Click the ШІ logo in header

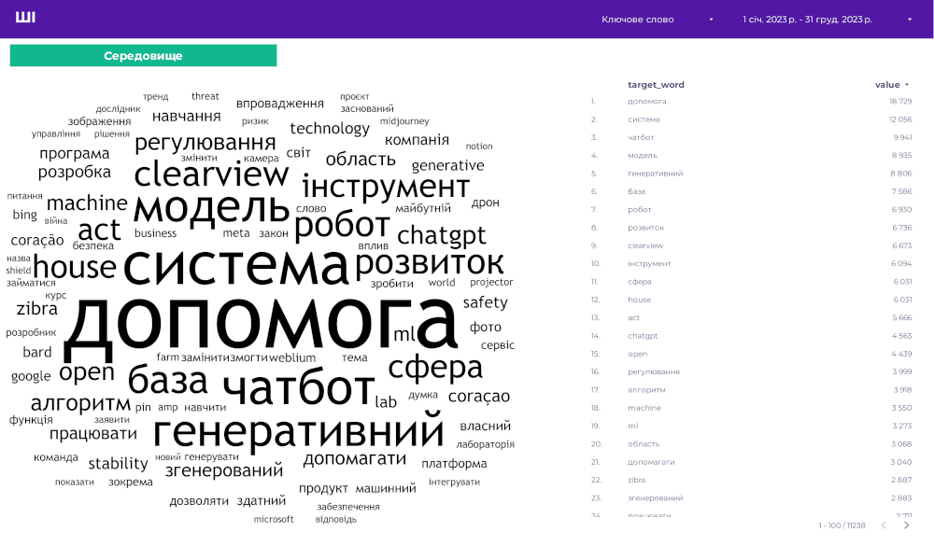[25, 18]
